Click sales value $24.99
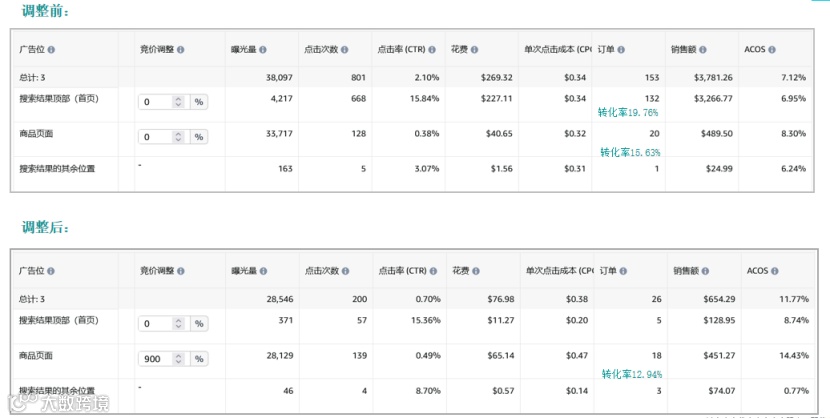 719,169
